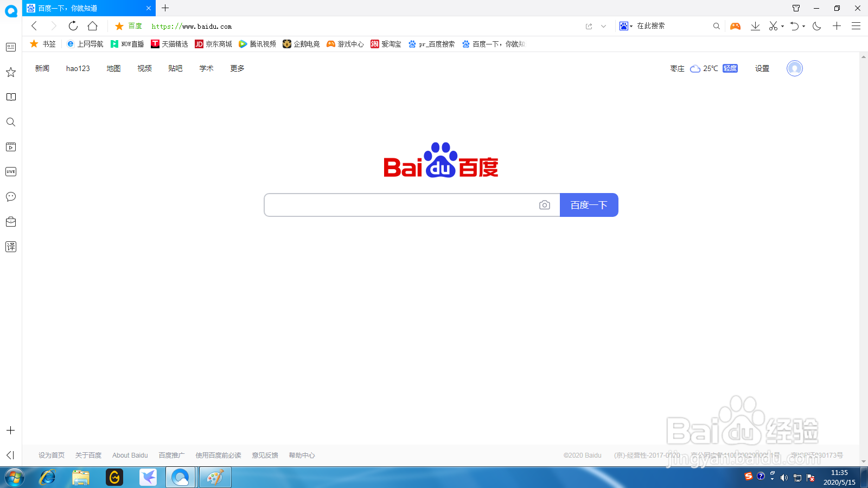Open the 更多 menu on Baidu navigation
This screenshot has height=488, width=868.
(237, 68)
